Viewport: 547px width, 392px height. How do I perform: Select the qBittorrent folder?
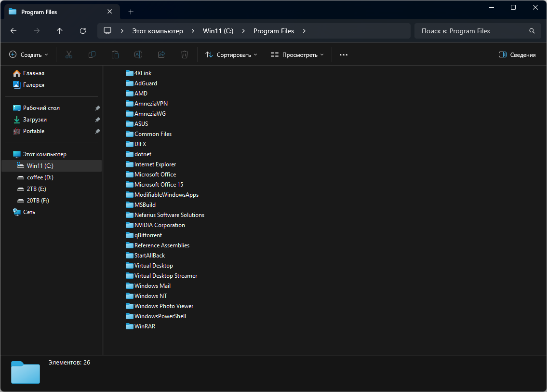(x=144, y=235)
